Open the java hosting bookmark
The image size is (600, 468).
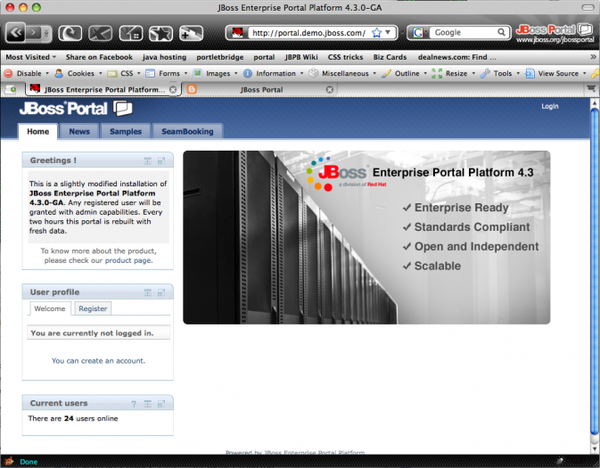click(x=165, y=57)
